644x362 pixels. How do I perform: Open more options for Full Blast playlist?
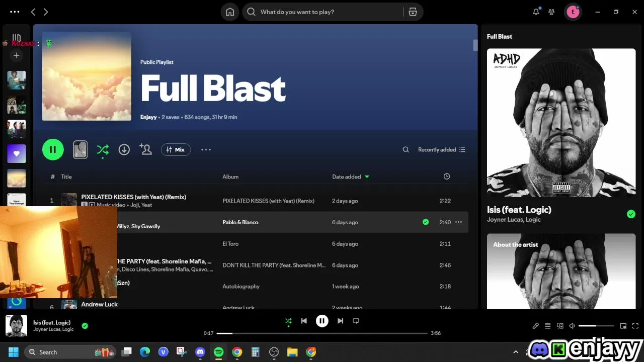(x=206, y=149)
